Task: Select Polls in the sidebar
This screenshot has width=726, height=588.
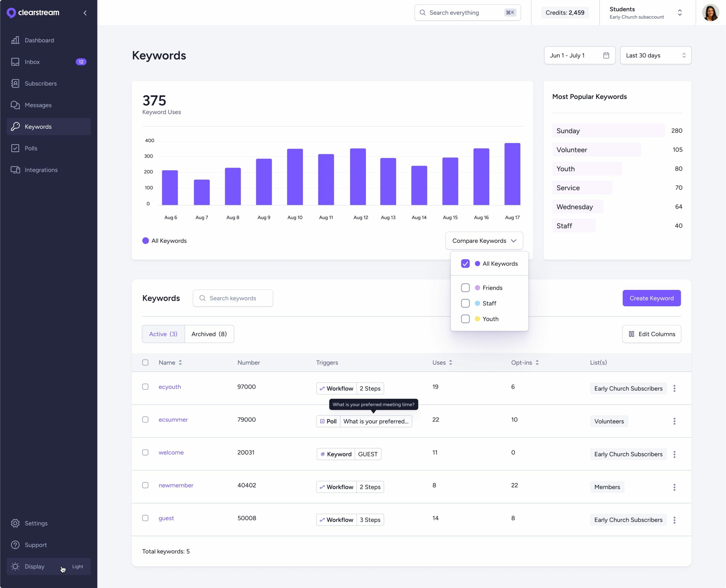Action: click(x=48, y=148)
